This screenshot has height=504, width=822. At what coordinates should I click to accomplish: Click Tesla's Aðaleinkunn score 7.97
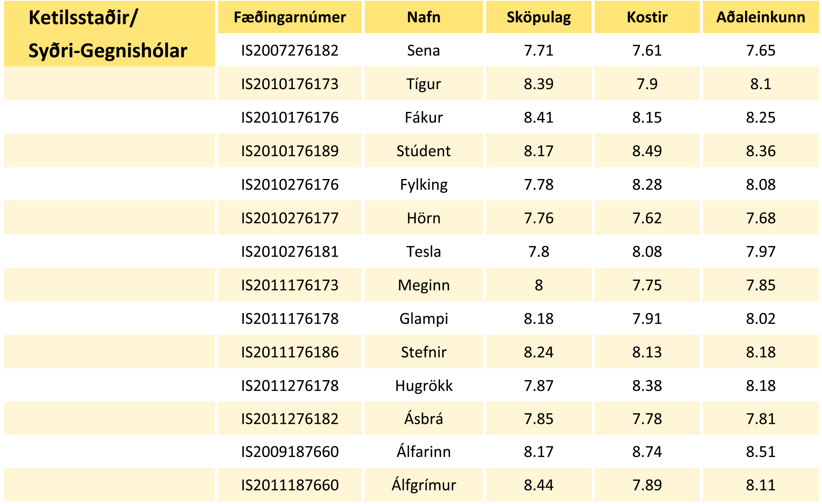click(761, 252)
